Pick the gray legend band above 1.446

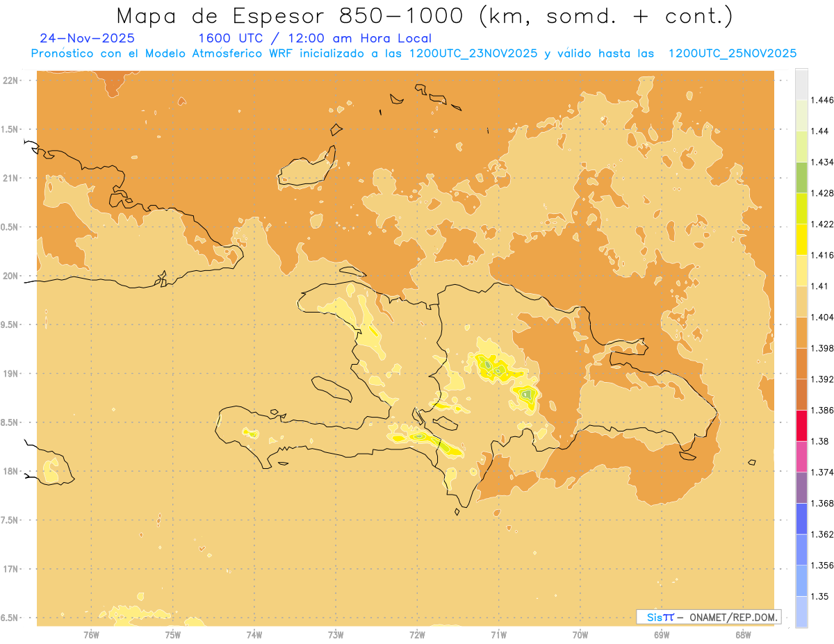[801, 84]
